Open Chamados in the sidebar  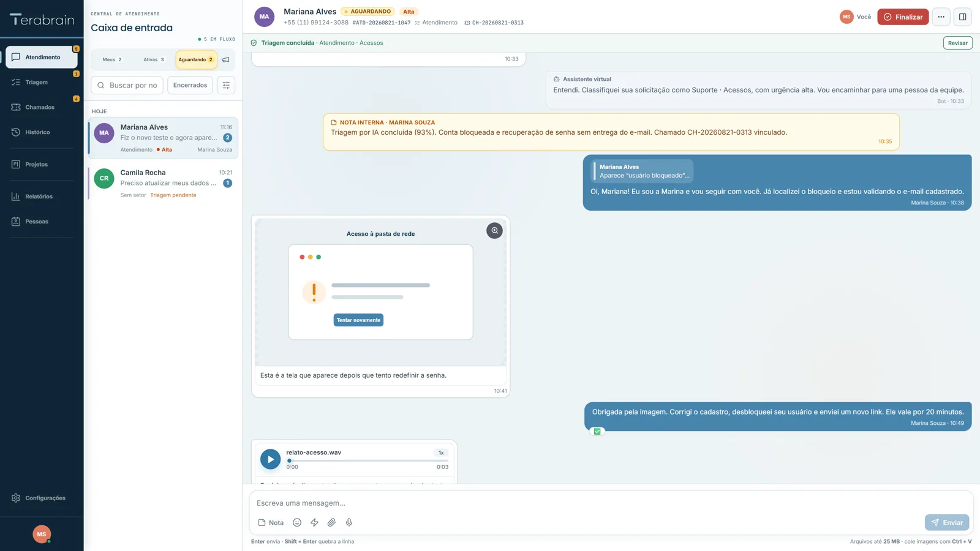point(42,107)
